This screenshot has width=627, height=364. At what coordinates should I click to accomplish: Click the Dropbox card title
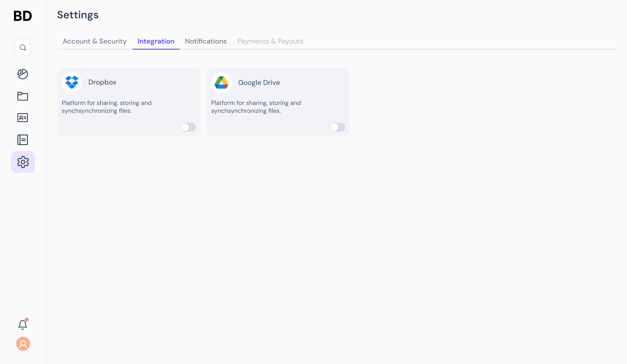102,82
